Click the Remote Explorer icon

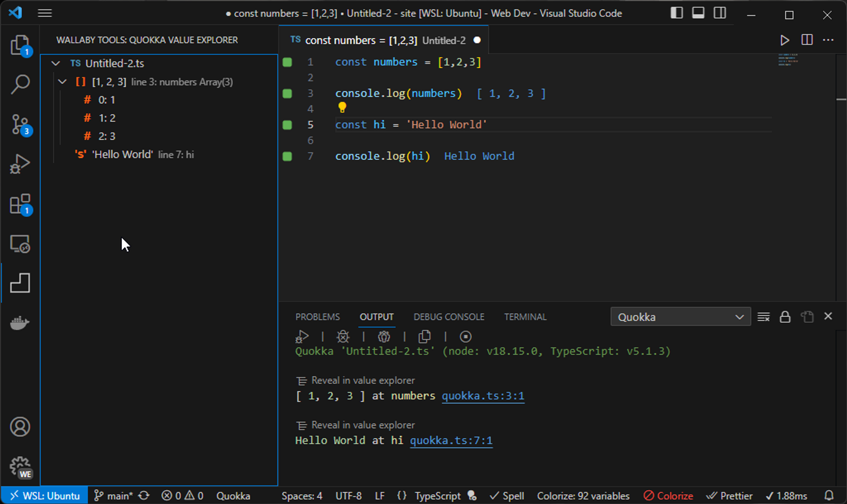tap(20, 244)
